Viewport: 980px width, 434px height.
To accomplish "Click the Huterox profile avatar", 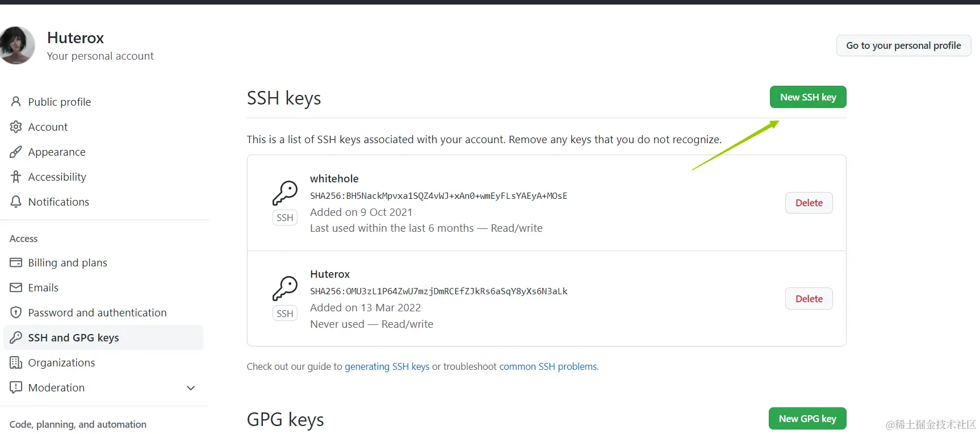I will point(16,45).
